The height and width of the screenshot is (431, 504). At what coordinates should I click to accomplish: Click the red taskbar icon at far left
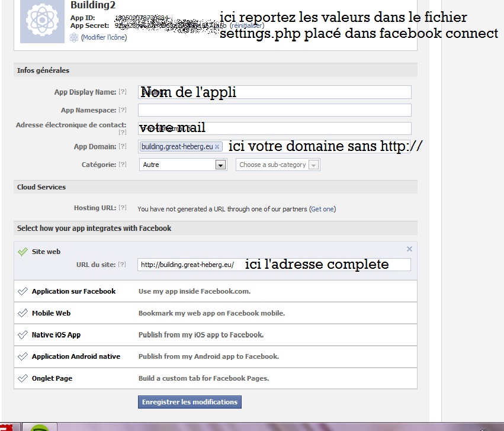pyautogui.click(x=8, y=427)
